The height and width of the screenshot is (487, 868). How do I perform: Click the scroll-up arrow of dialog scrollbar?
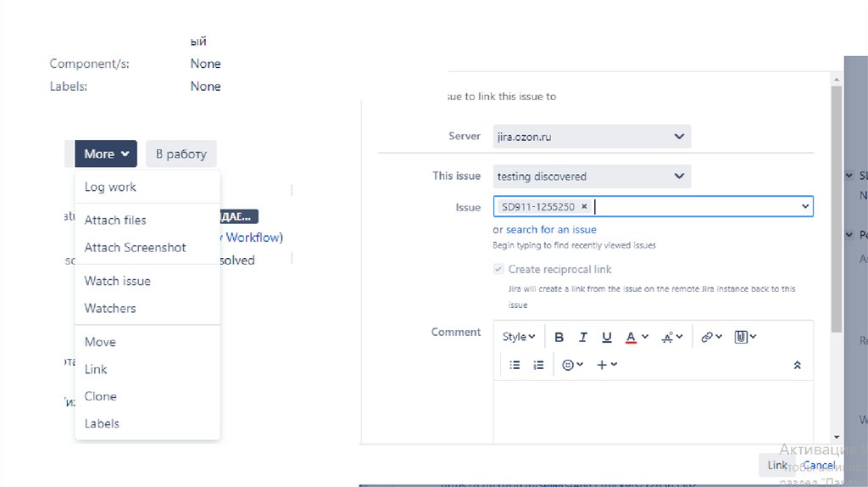tap(837, 80)
